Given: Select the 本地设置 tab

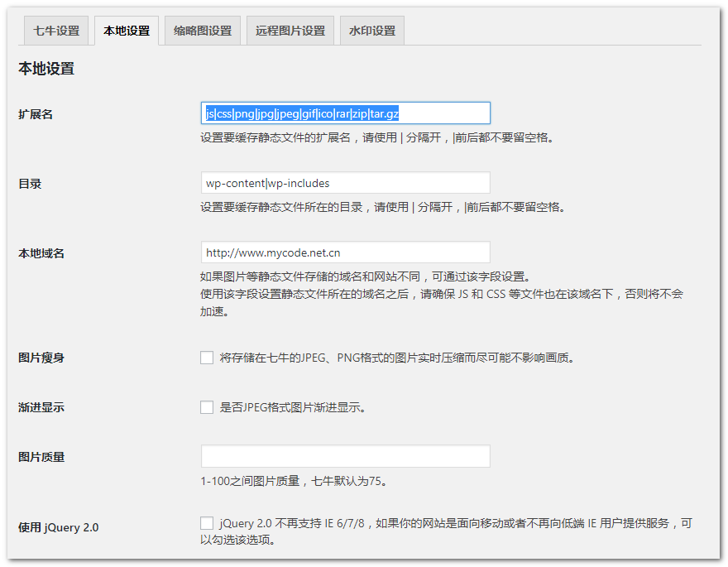Looking at the screenshot, I should (127, 31).
